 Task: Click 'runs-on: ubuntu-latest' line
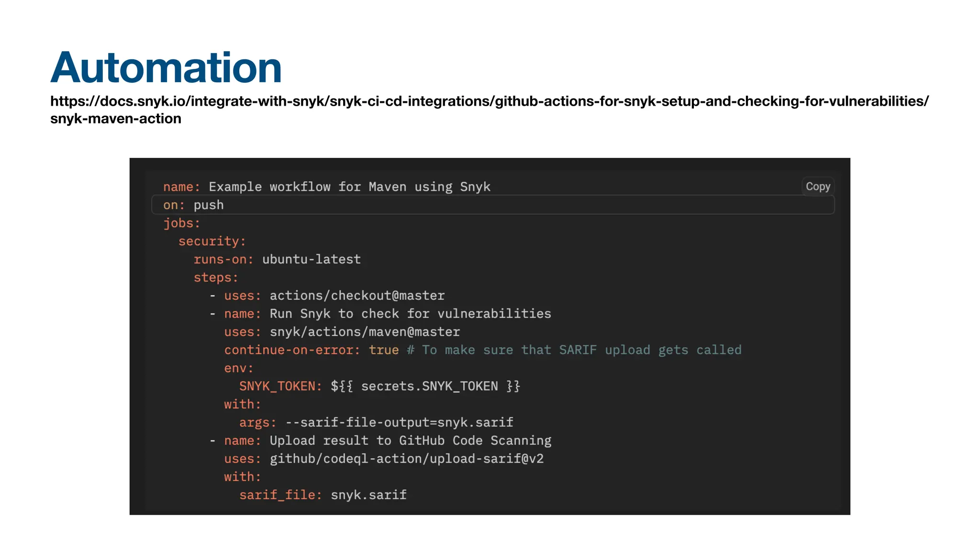277,260
